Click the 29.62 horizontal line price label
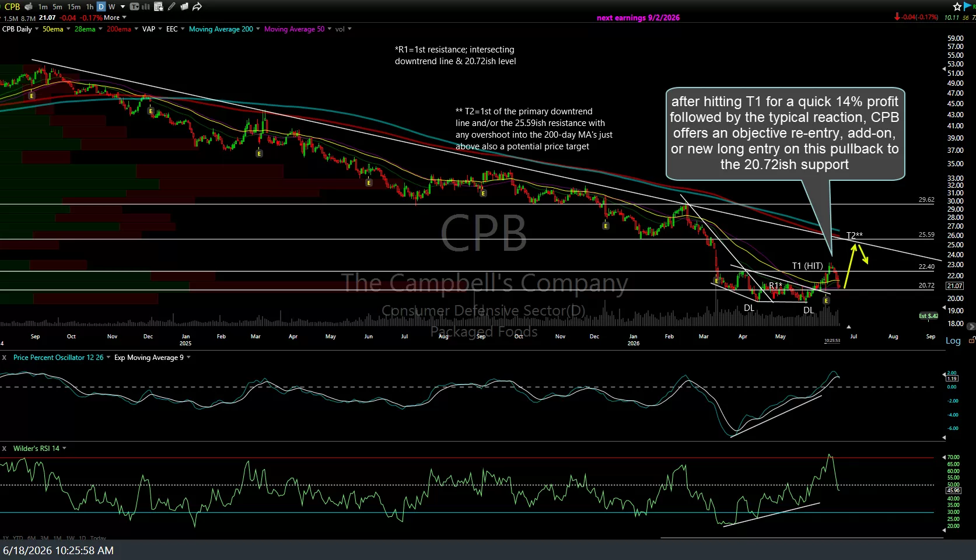The height and width of the screenshot is (560, 976). pyautogui.click(x=926, y=199)
